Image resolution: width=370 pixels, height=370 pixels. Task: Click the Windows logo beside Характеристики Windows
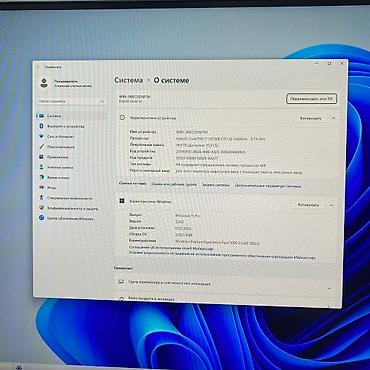(x=122, y=201)
